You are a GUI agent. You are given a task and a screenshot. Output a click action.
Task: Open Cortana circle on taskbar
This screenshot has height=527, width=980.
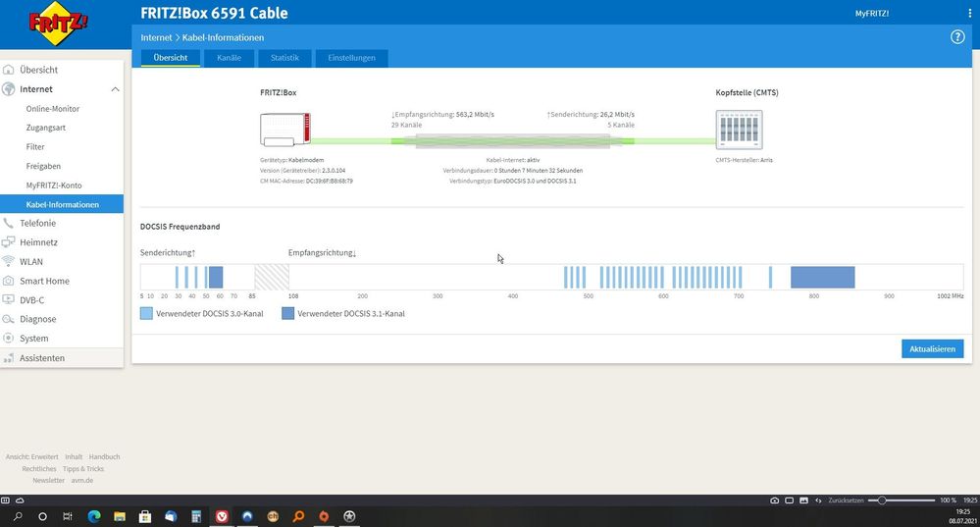[x=42, y=516]
